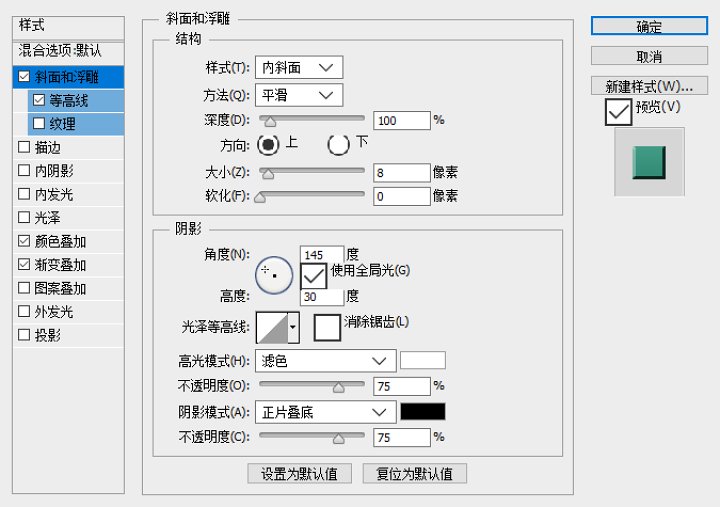
Task: Toggle the 使用全局光 checkbox
Action: (x=314, y=273)
